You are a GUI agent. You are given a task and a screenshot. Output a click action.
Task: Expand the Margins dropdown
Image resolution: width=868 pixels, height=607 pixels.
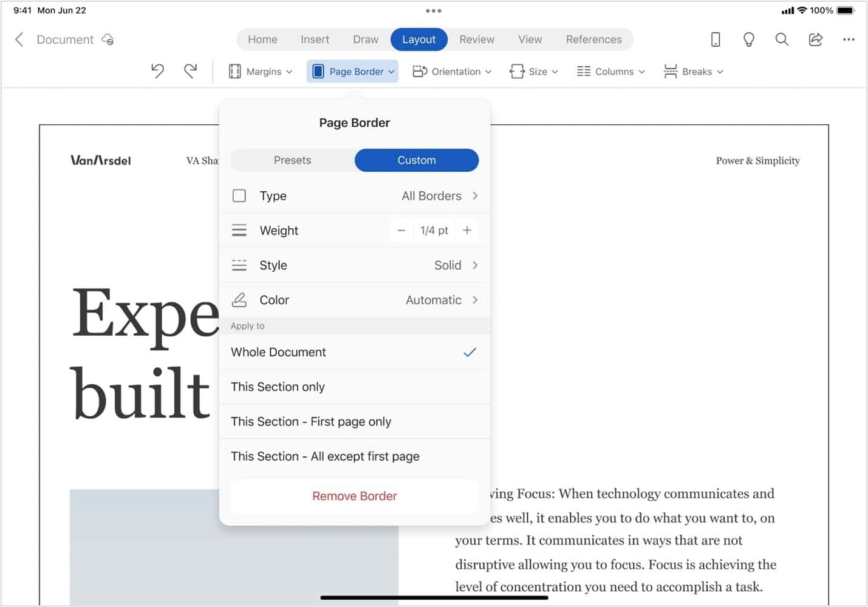(x=261, y=72)
